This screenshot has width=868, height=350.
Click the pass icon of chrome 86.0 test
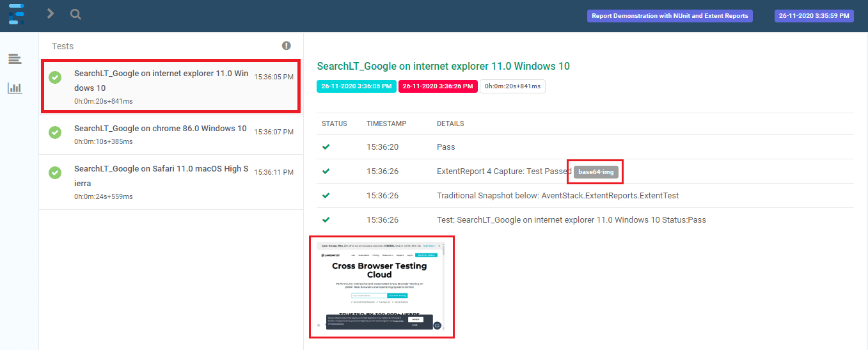(56, 132)
